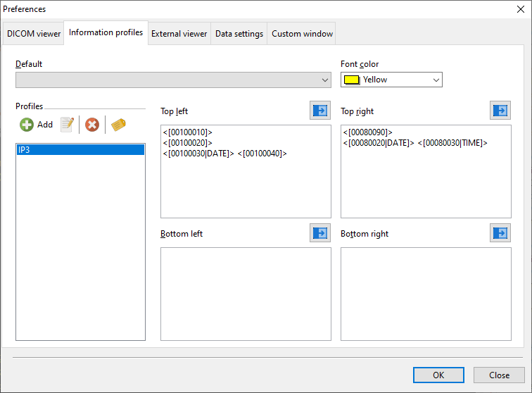Click inside the Bottom right text area
This screenshot has width=532, height=393.
point(426,294)
